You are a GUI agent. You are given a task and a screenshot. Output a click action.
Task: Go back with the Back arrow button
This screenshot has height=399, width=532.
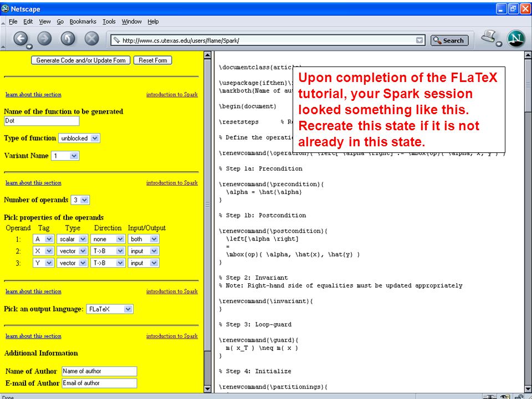click(x=21, y=39)
